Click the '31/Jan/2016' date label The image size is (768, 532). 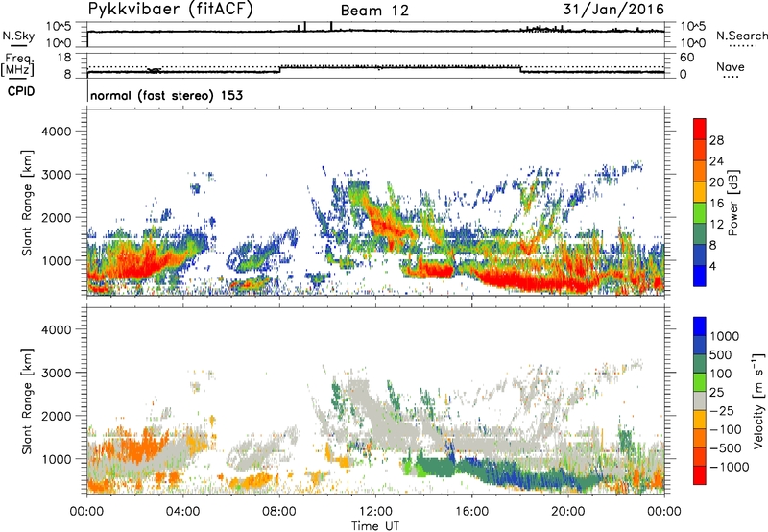point(613,10)
